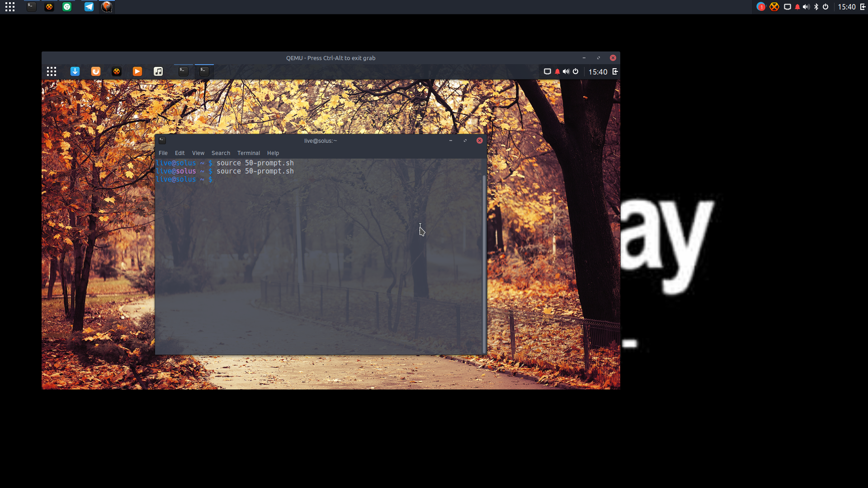Open the File menu in the terminal window
868x488 pixels.
(163, 153)
